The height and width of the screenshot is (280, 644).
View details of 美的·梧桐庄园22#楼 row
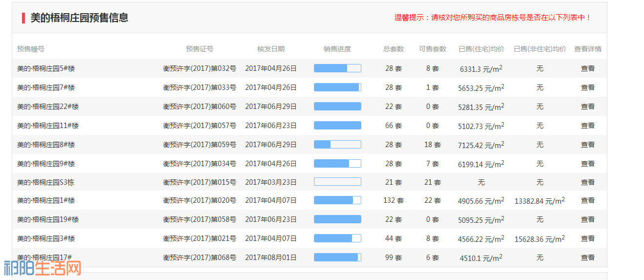click(x=587, y=107)
